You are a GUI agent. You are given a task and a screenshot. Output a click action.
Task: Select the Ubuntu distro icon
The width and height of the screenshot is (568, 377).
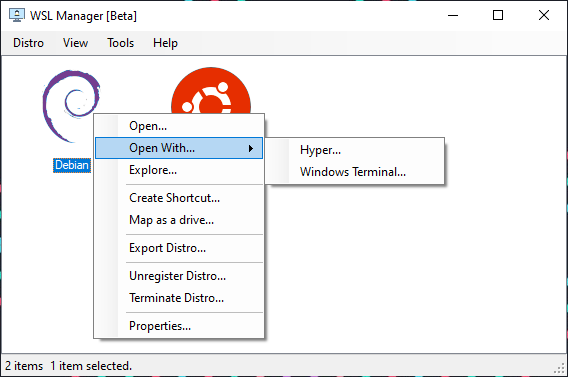pyautogui.click(x=211, y=90)
